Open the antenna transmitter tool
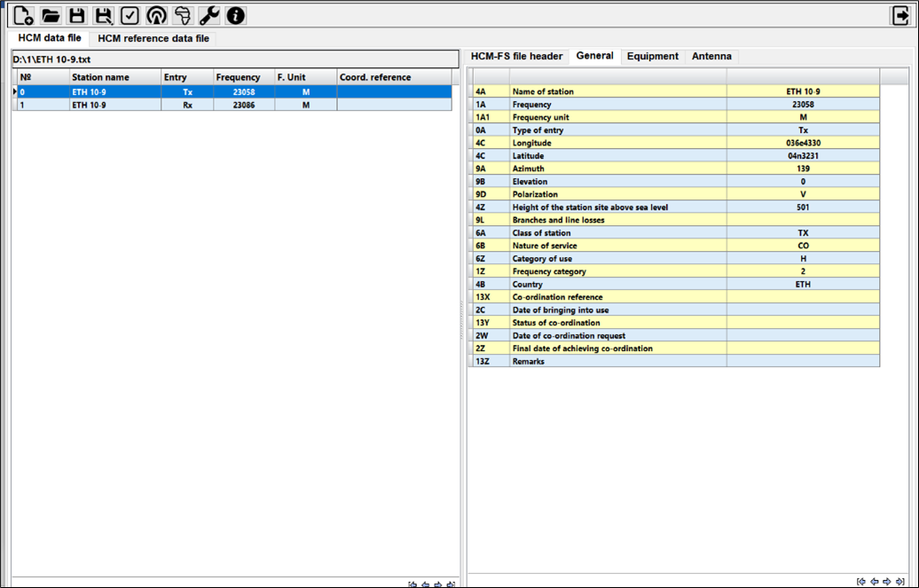The height and width of the screenshot is (588, 919). (156, 15)
